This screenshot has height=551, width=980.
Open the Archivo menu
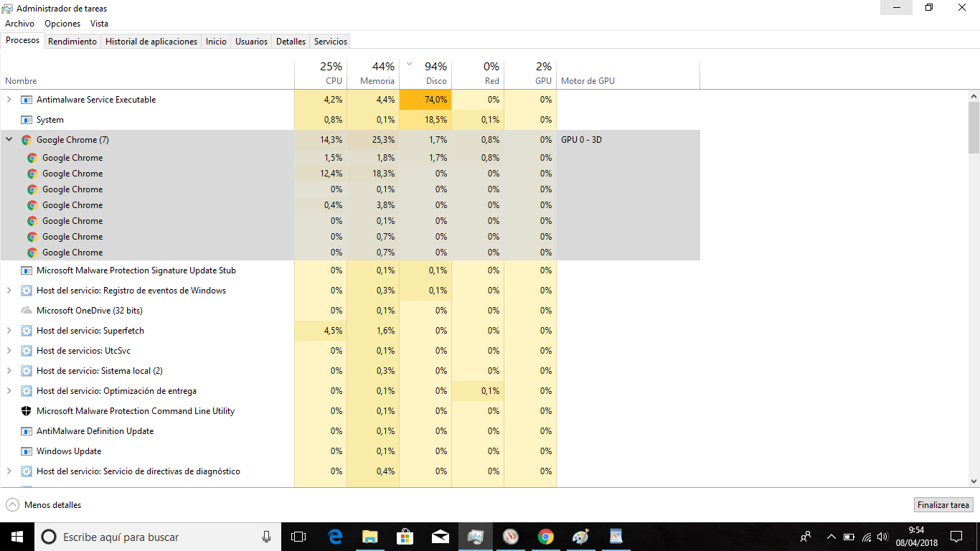pos(19,24)
